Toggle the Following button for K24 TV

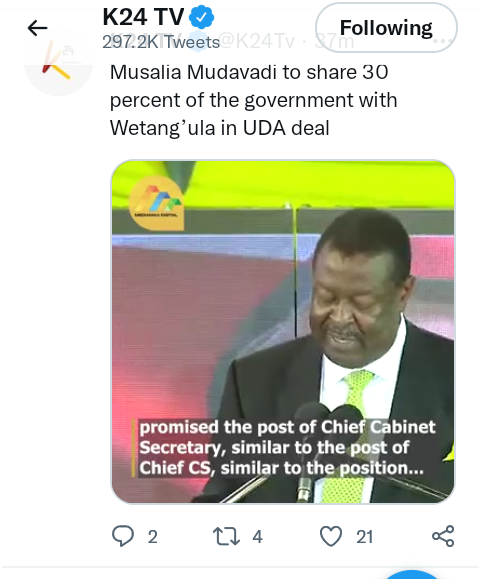pos(386,27)
